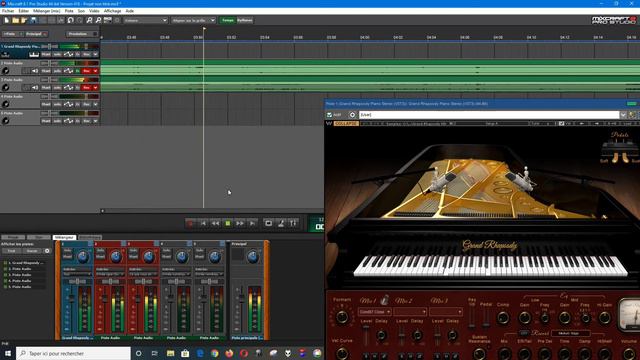Image resolution: width=640 pixels, height=360 pixels.
Task: Toggle checkbox for 2. Piste Audio in mixer list
Action: 5,269
